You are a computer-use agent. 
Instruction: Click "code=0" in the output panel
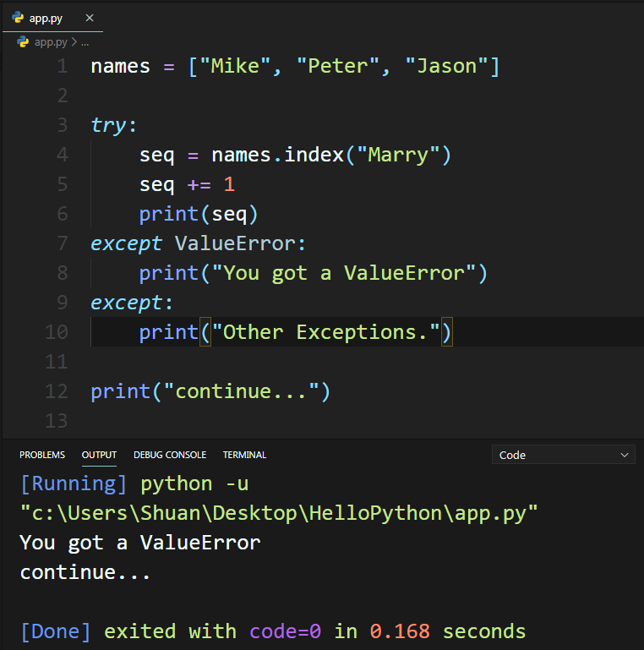point(285,631)
